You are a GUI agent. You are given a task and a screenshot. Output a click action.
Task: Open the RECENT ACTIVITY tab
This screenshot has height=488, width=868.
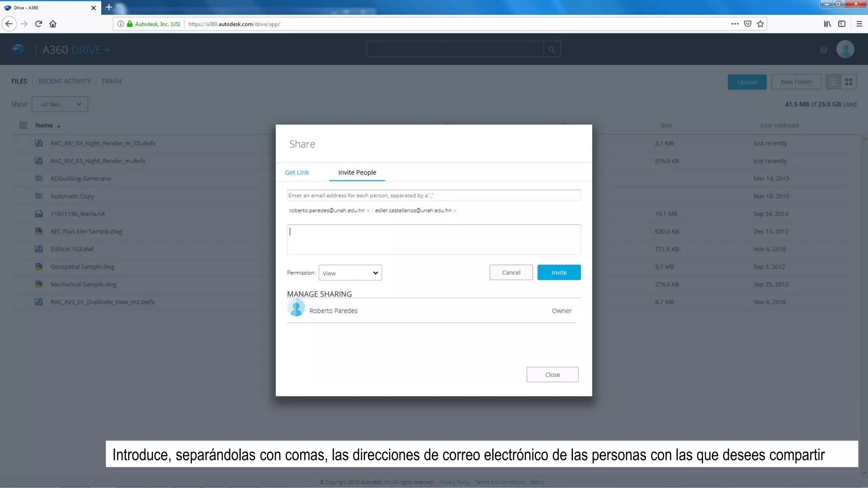64,81
